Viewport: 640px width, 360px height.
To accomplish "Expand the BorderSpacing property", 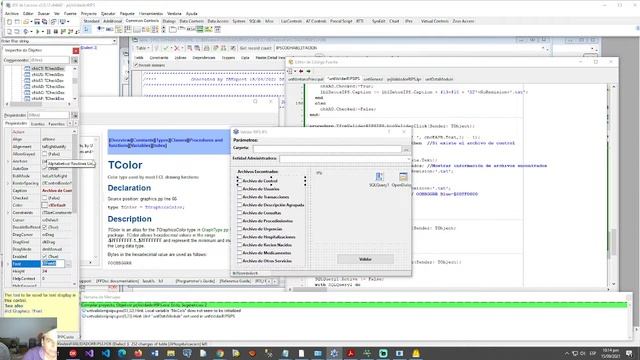I will 8,183.
